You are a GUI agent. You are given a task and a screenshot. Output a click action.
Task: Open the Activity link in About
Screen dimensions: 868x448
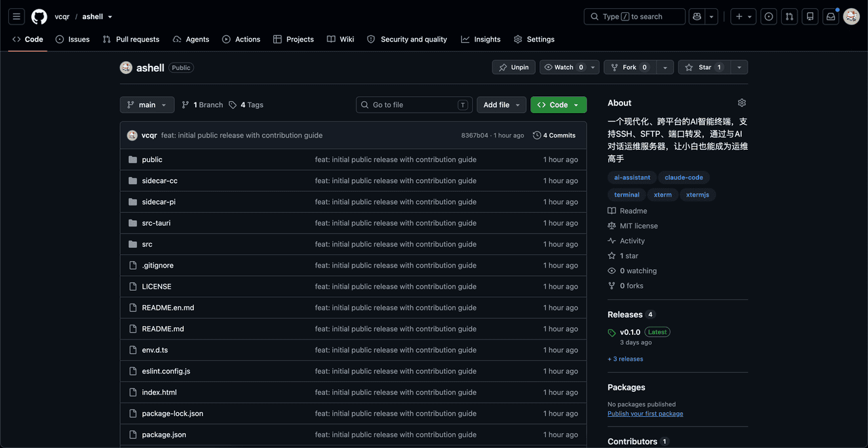click(627, 241)
